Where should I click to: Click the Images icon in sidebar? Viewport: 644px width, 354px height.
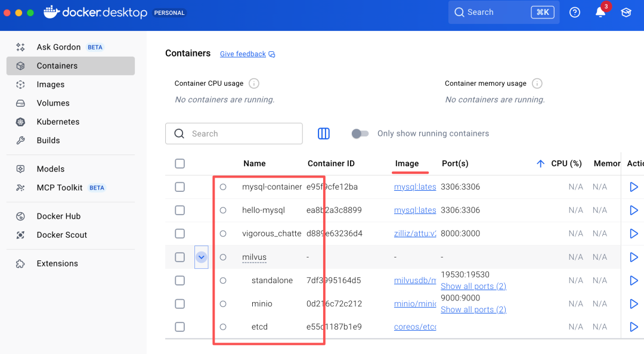(x=20, y=85)
